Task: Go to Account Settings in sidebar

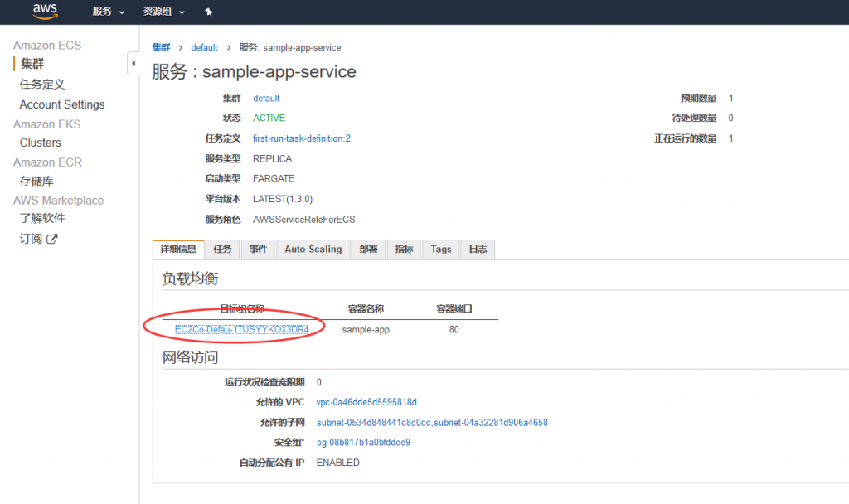Action: (x=62, y=104)
